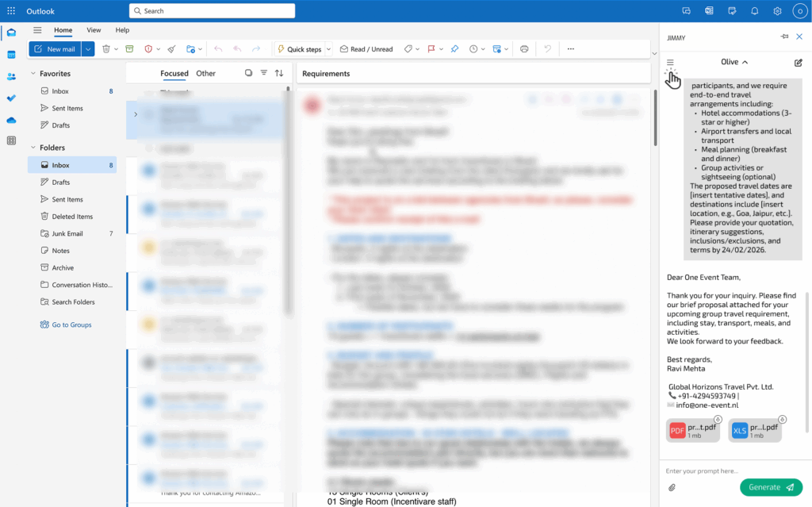The image size is (812, 507).
Task: Switch to the Other inbox tab
Action: point(205,73)
